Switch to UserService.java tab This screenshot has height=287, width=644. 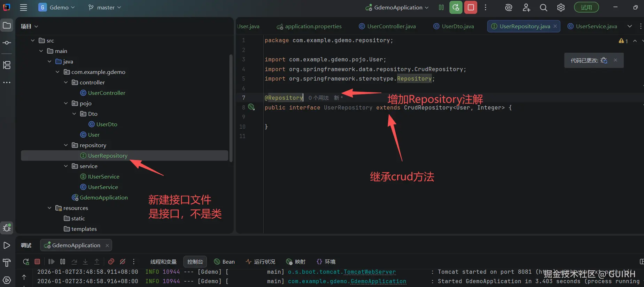coord(592,26)
